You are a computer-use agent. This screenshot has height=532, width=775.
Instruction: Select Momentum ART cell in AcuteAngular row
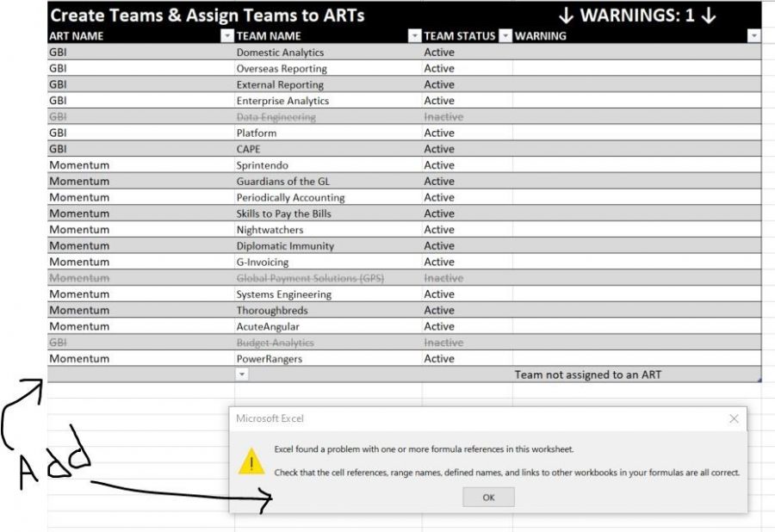pyautogui.click(x=141, y=326)
